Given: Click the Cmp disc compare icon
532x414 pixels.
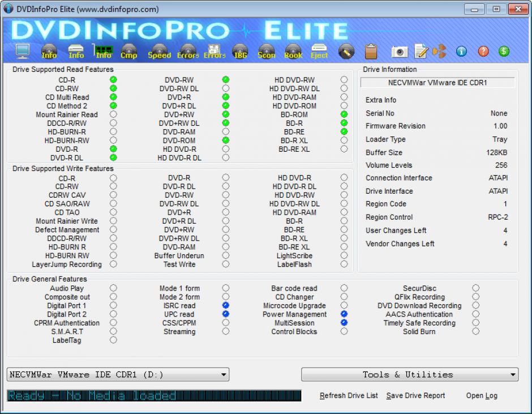Looking at the screenshot, I should (129, 52).
